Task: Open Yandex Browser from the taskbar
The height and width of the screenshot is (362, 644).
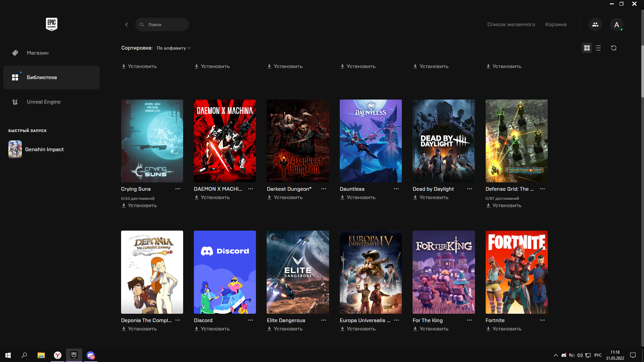Action: point(58,355)
